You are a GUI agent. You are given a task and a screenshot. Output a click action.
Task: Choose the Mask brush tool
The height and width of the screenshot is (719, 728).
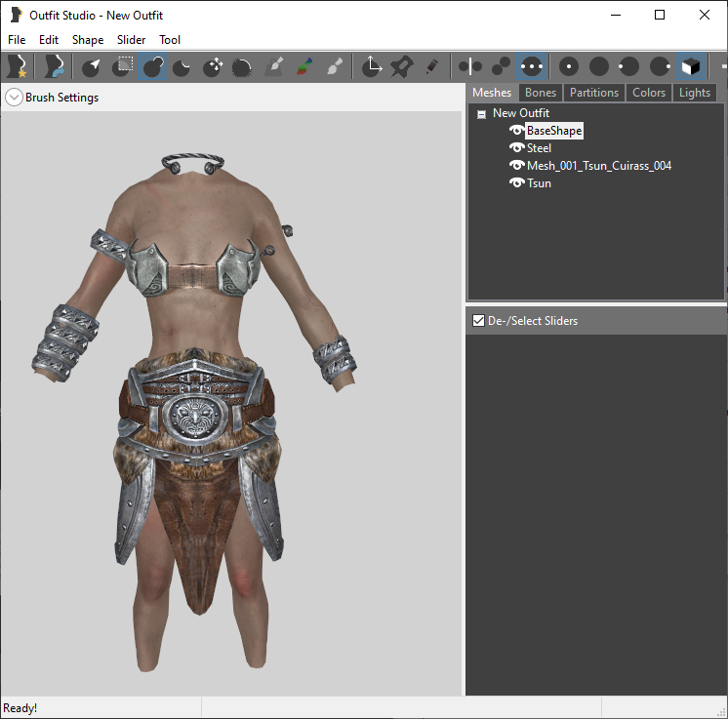[x=122, y=66]
